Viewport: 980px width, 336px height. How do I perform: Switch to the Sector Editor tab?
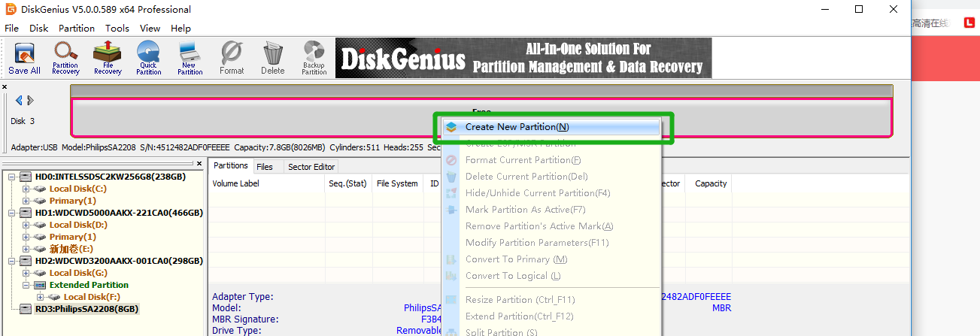[311, 166]
